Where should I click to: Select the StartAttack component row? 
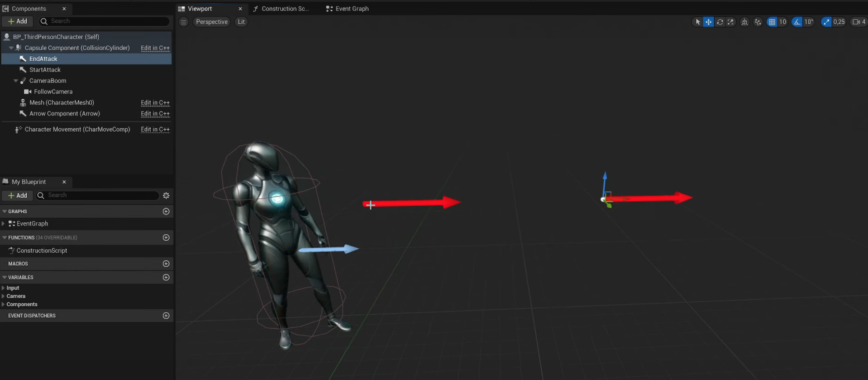click(x=87, y=70)
